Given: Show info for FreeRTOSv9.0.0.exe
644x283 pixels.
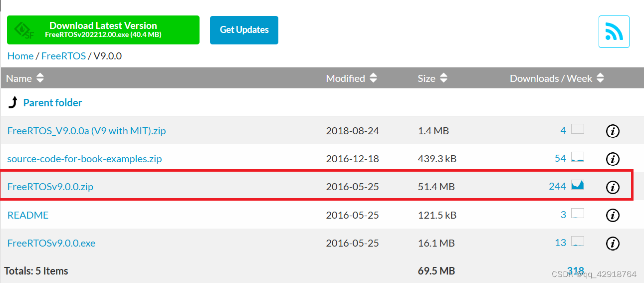Looking at the screenshot, I should point(613,244).
